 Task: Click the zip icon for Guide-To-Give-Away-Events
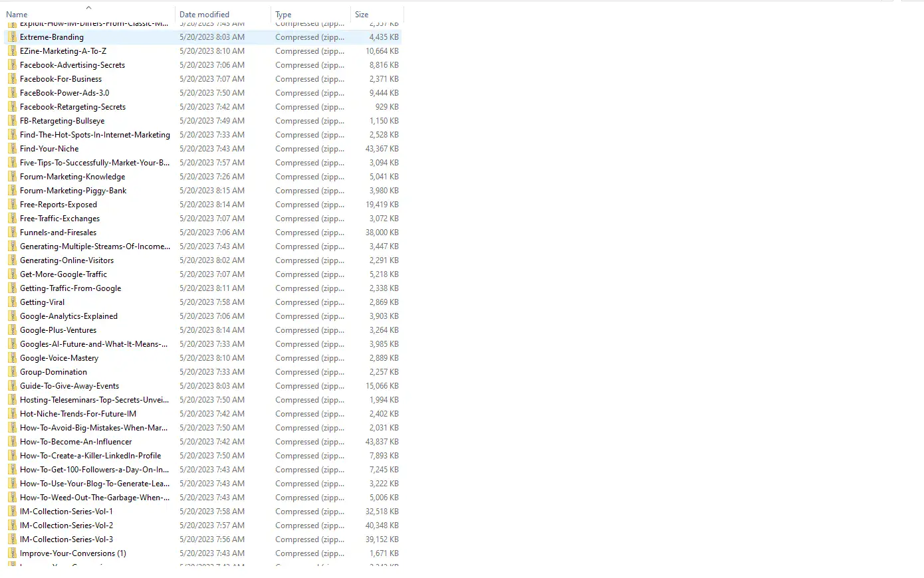coord(12,386)
